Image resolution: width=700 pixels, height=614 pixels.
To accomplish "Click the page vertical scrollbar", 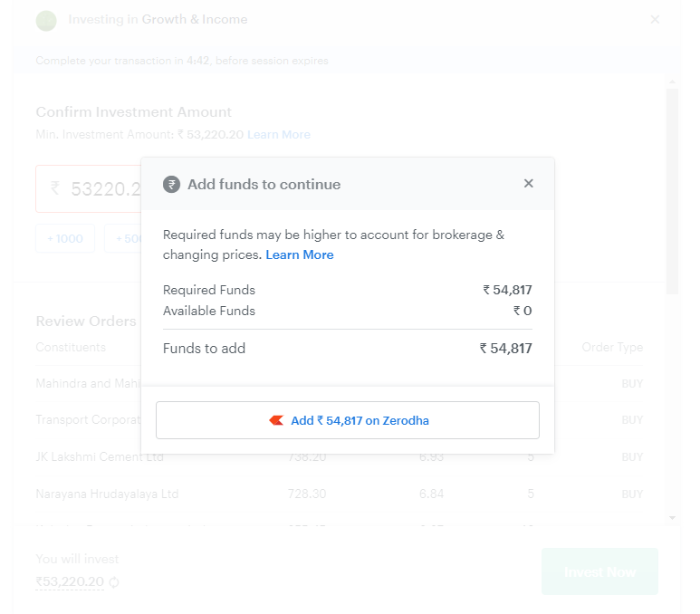I will coord(671,190).
